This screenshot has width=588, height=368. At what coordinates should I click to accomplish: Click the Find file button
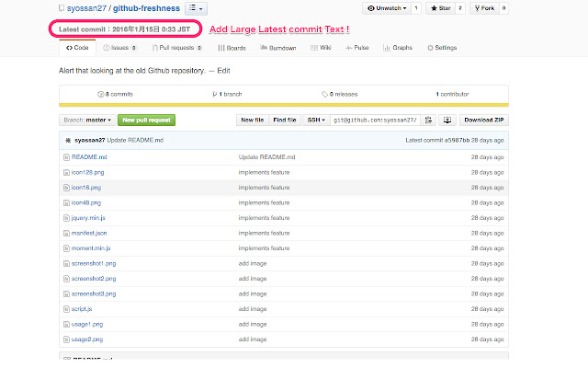pos(285,121)
